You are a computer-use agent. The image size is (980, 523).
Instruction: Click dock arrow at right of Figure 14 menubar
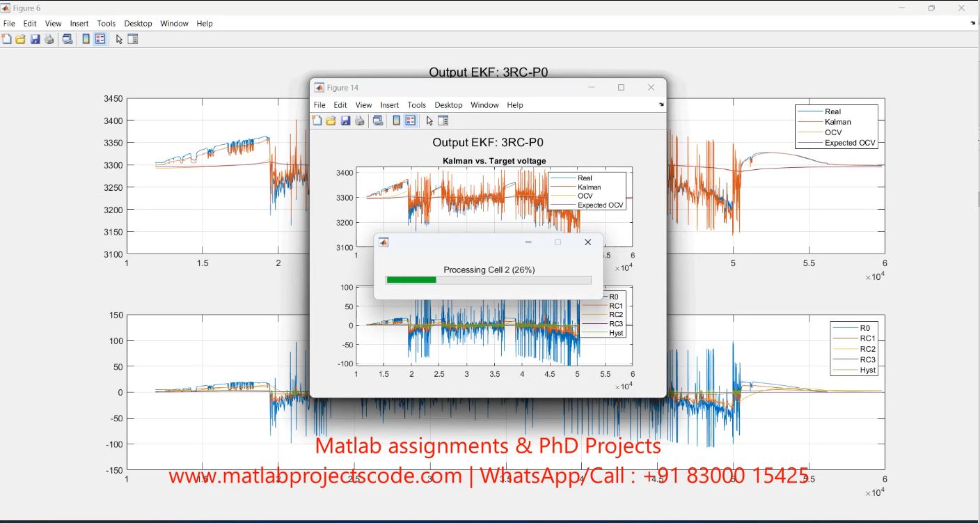point(661,104)
